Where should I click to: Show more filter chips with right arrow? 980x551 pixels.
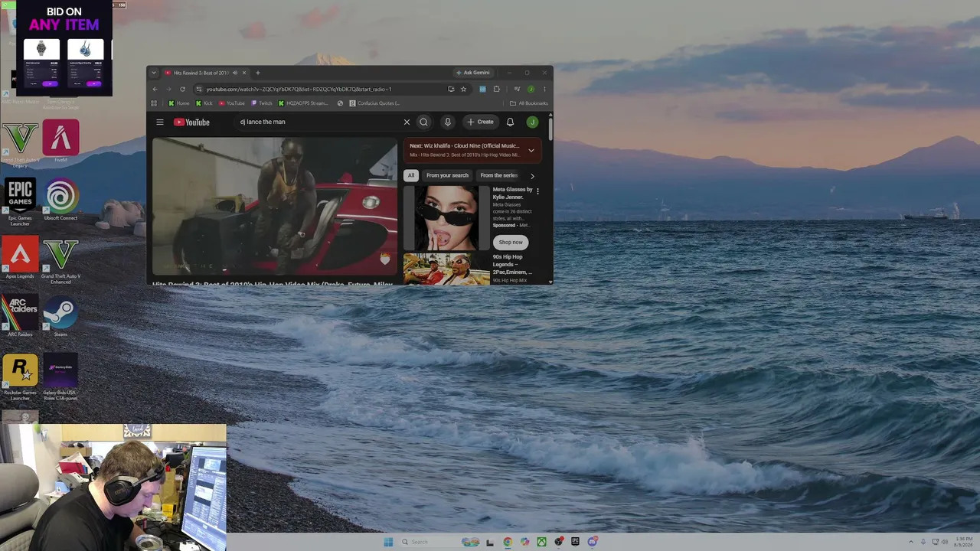click(533, 176)
